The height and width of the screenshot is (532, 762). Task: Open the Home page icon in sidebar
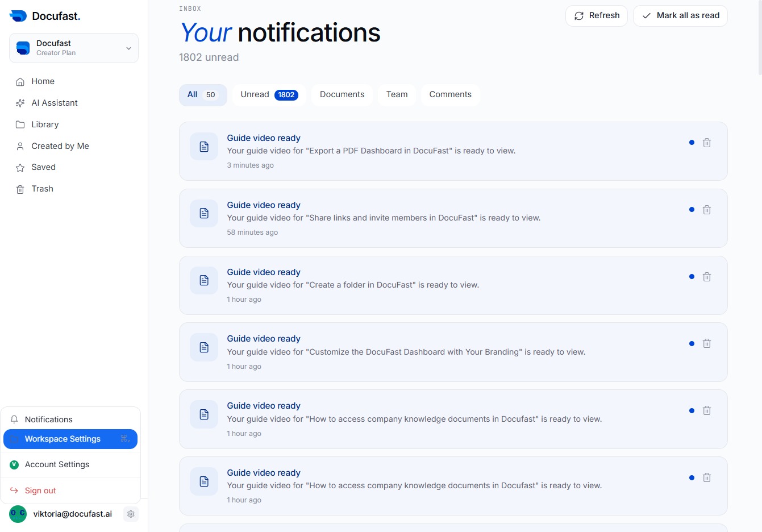point(20,82)
